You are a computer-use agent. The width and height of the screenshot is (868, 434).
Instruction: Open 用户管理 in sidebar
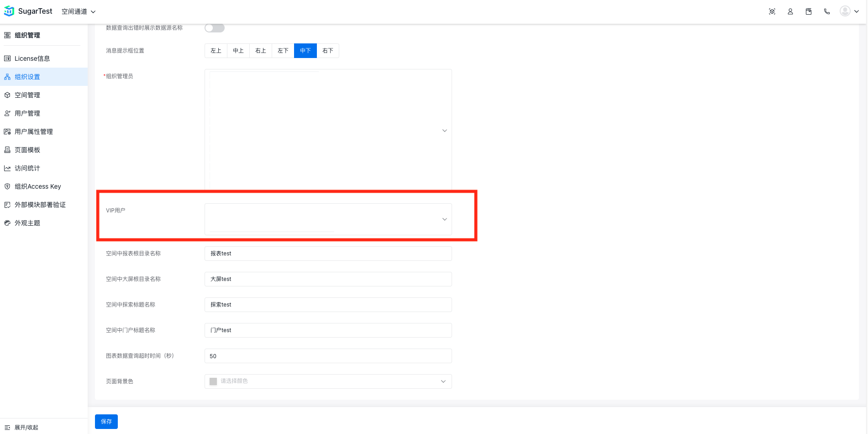tap(44, 113)
